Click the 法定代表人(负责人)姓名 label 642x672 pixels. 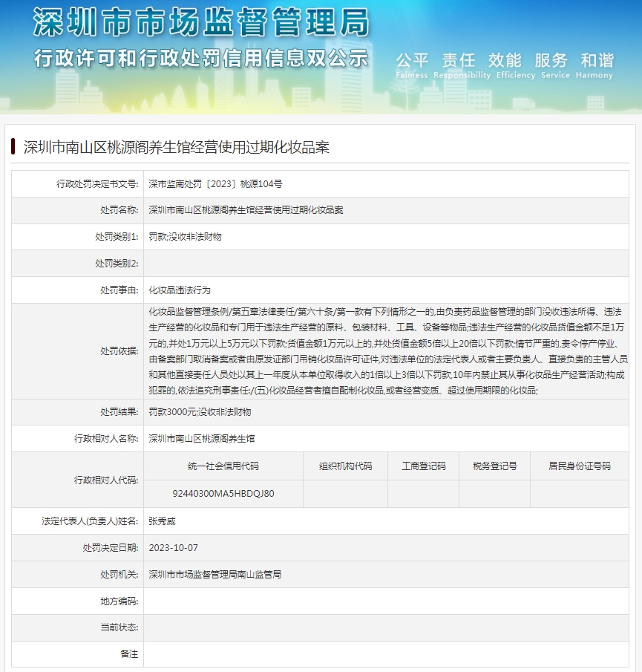point(90,521)
